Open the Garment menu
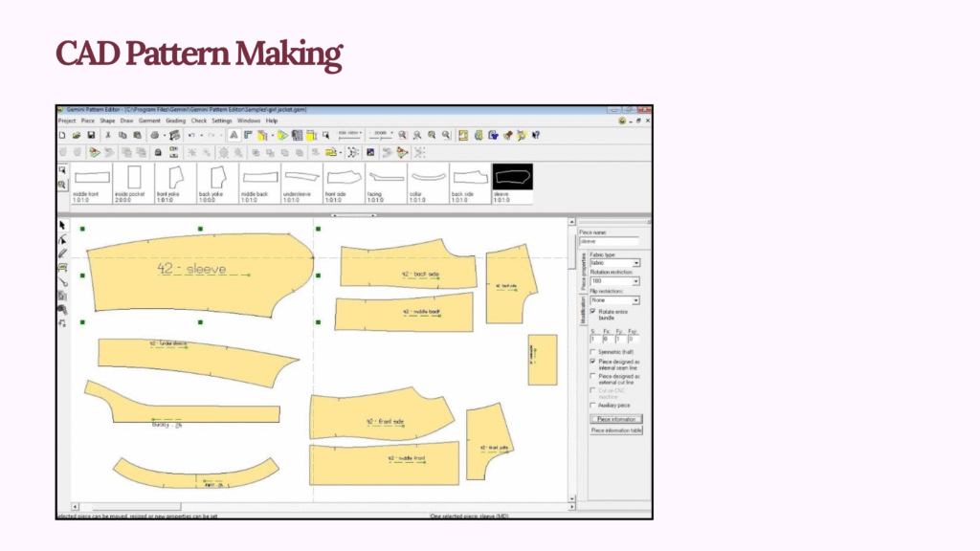 pyautogui.click(x=149, y=121)
